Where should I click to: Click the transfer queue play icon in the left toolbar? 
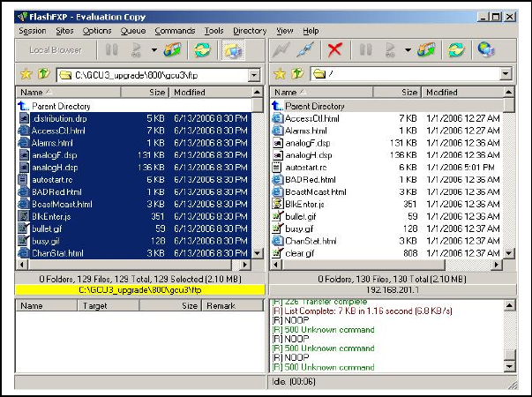click(x=137, y=50)
